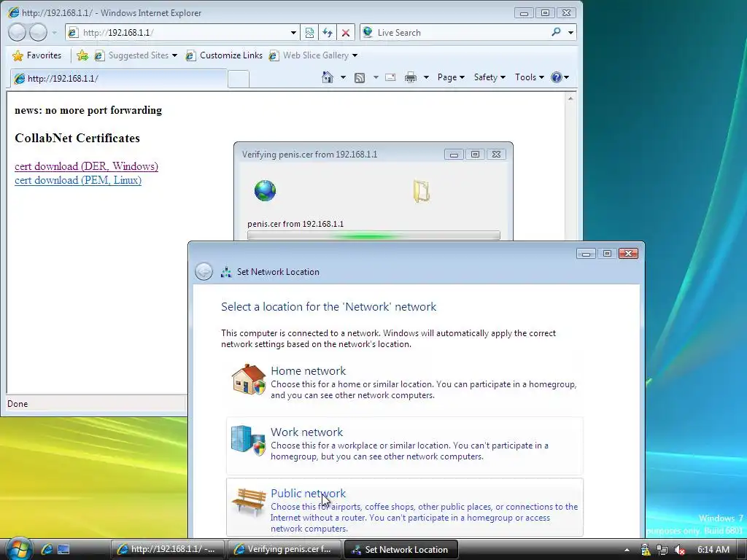Open the Favorites star button
Viewport: 747px width, 560px height.
point(37,55)
